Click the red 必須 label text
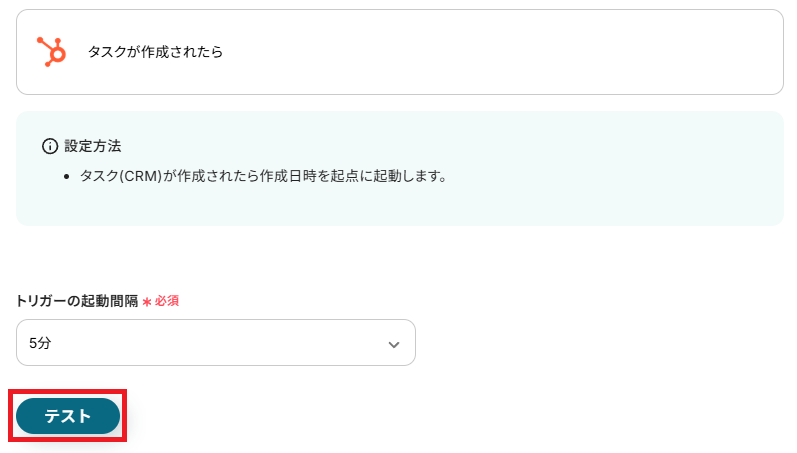Viewport: 797px width, 453px height. tap(166, 301)
